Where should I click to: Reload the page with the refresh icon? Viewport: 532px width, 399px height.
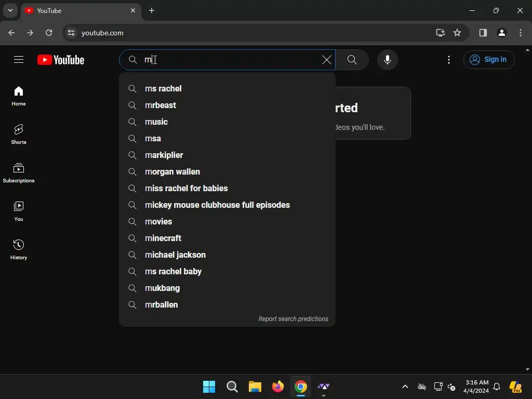click(x=49, y=33)
